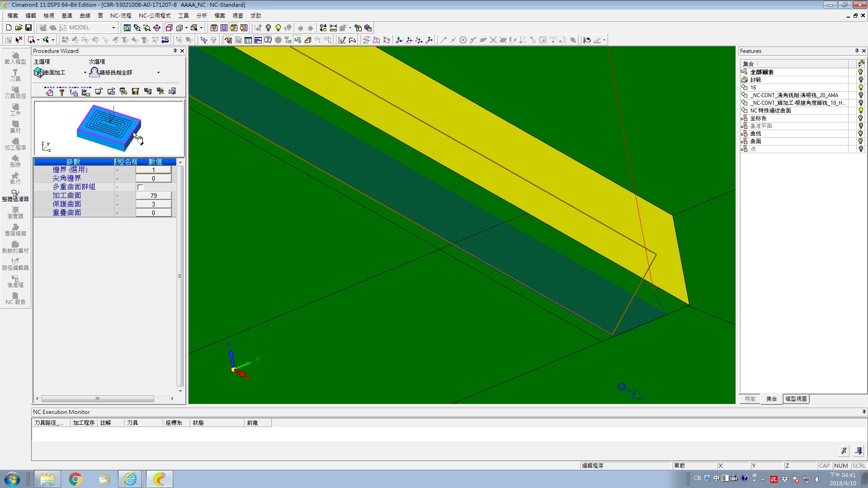This screenshot has width=868, height=488.
Task: Switch to the 集合 tab in Features
Action: click(771, 399)
